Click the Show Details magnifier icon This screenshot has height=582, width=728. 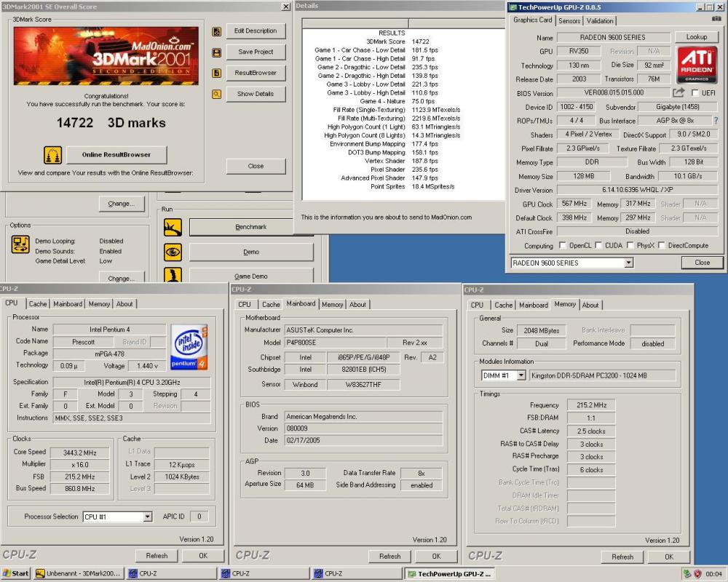click(216, 95)
